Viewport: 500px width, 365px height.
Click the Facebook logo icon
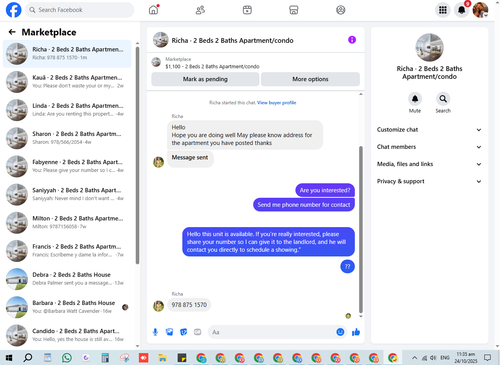pyautogui.click(x=14, y=10)
